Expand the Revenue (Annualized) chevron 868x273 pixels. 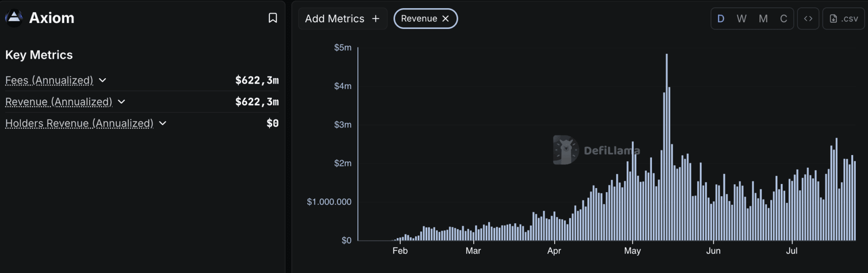coord(121,102)
